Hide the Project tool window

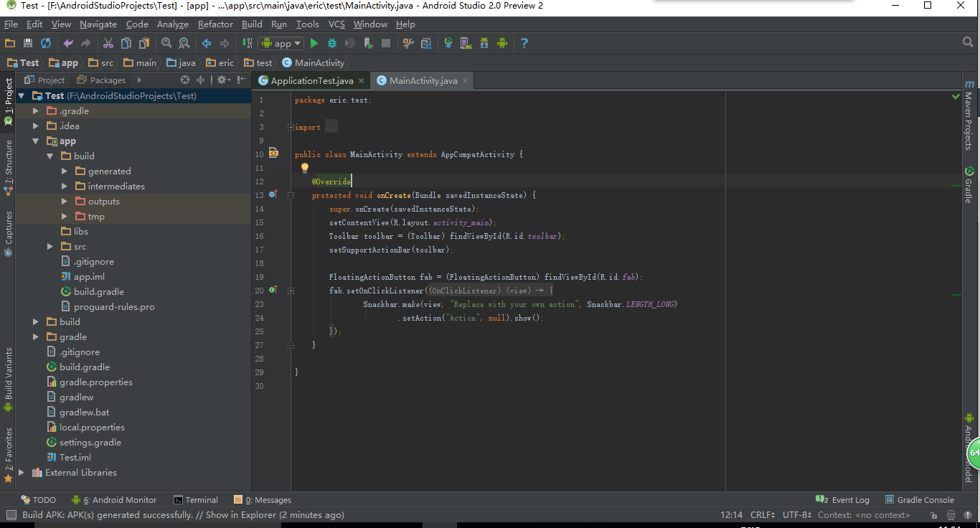pyautogui.click(x=240, y=80)
